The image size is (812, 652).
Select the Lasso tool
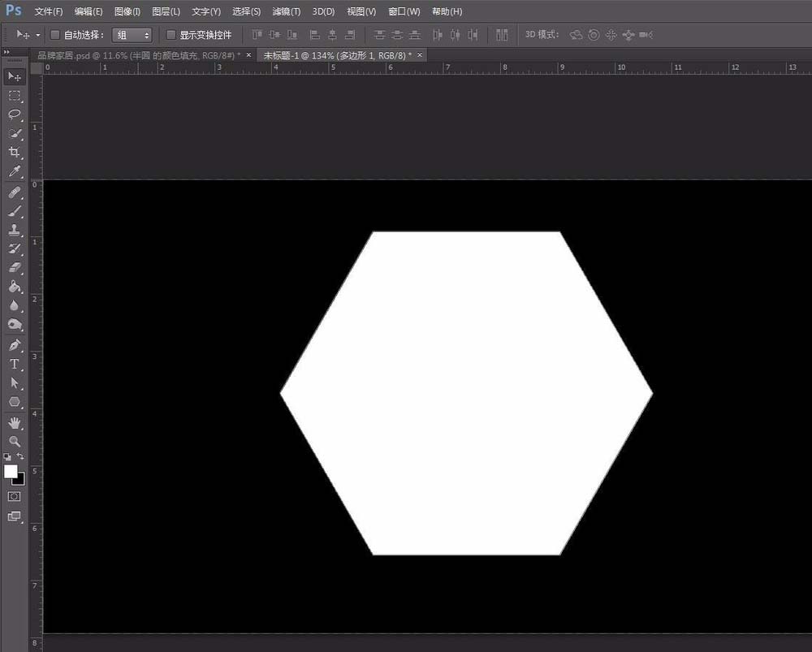[15, 114]
